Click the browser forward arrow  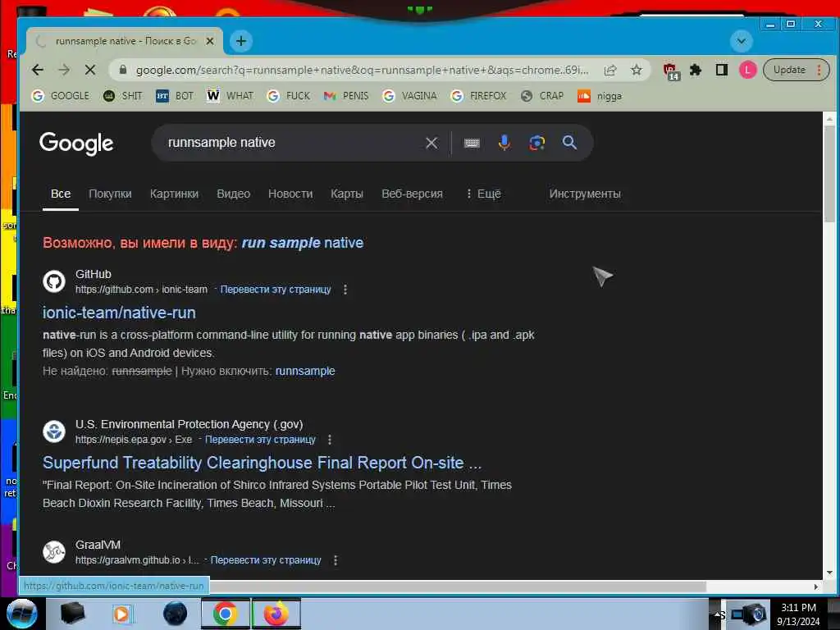(64, 70)
